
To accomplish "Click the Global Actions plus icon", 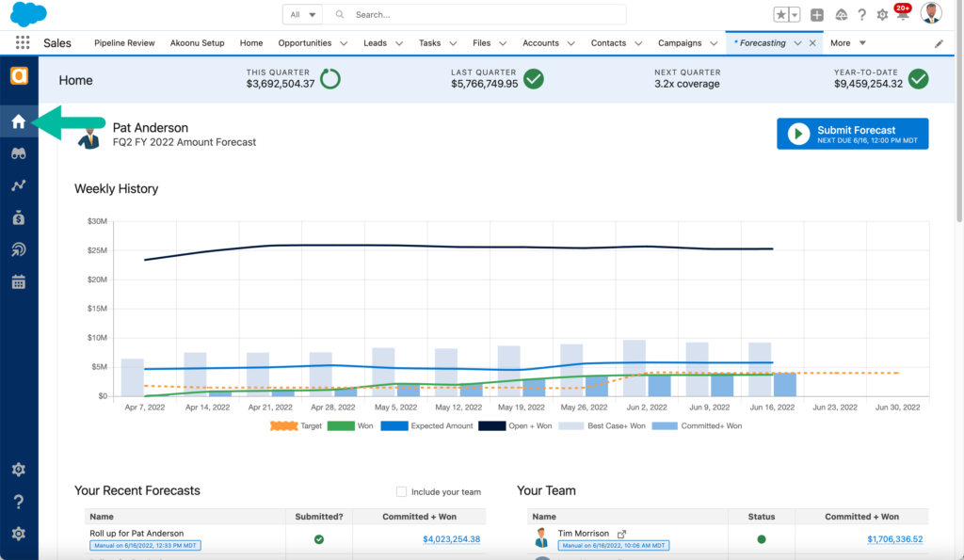I will coord(816,15).
